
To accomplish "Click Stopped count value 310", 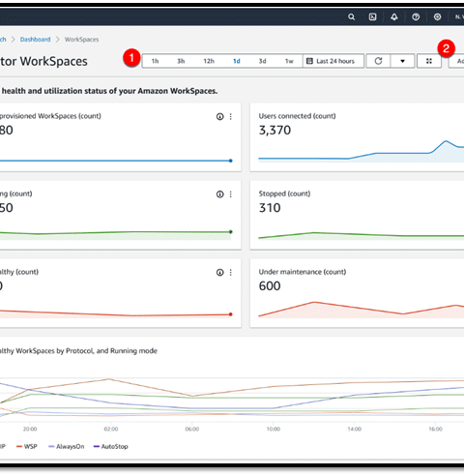I will 270,208.
